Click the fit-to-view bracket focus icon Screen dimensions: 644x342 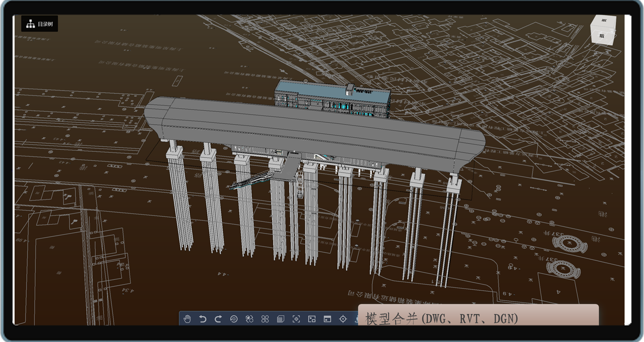click(296, 319)
